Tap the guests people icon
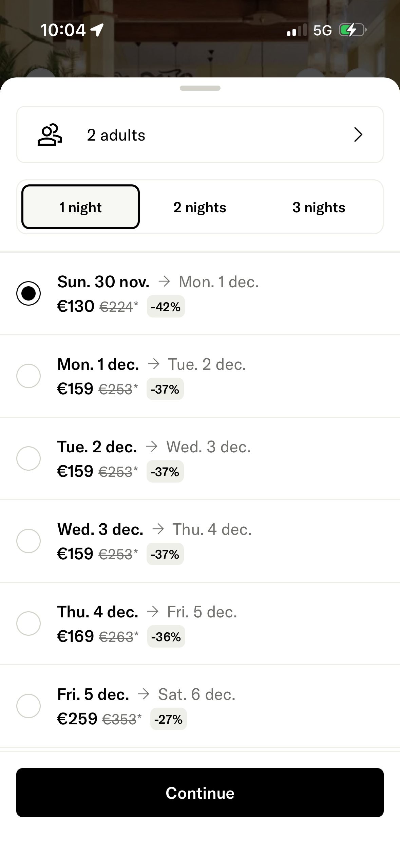 click(50, 135)
